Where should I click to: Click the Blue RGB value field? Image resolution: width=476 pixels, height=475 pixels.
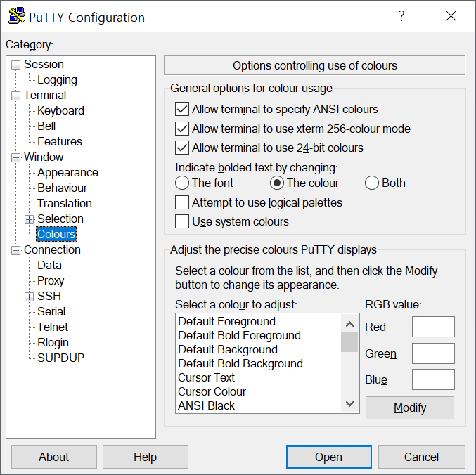[x=433, y=379]
